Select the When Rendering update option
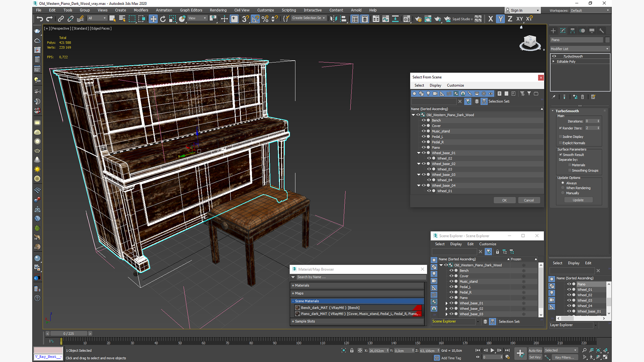Image resolution: width=644 pixels, height=362 pixels. [563, 188]
